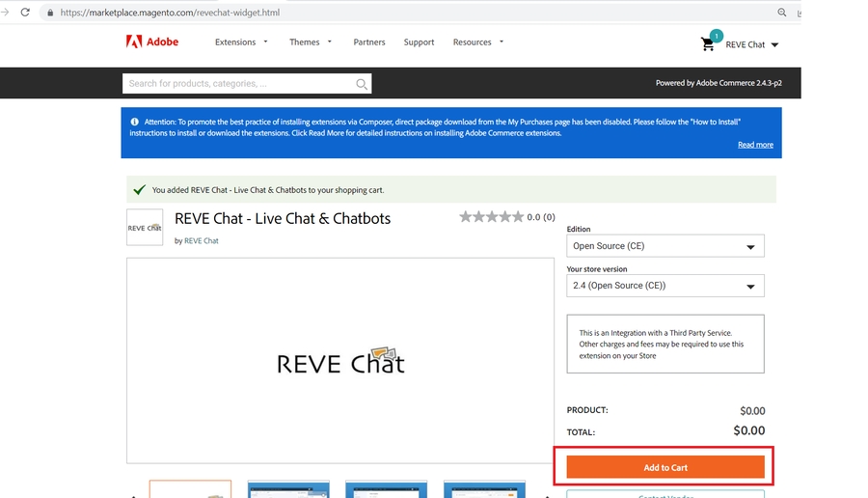
Task: Focus the product search input field
Action: pos(239,84)
